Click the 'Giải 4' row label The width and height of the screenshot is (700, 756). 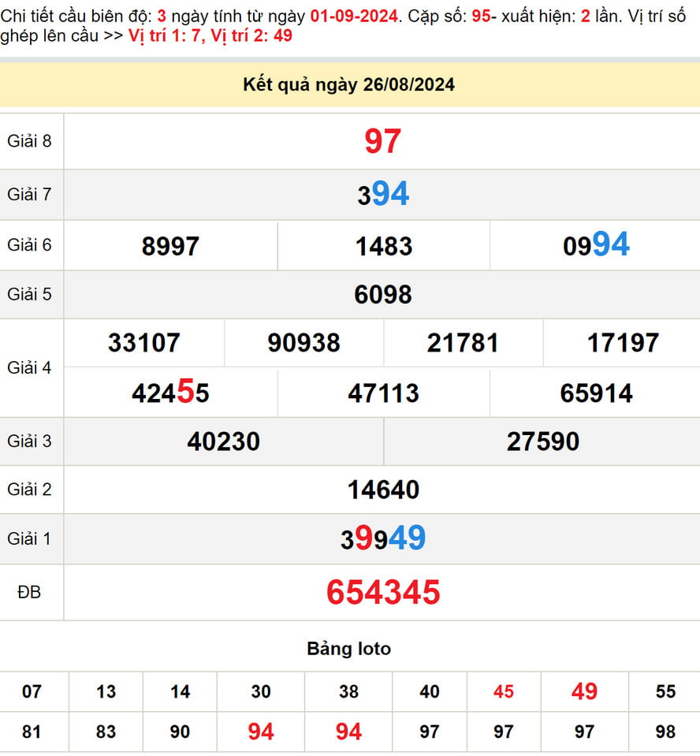coord(29,368)
